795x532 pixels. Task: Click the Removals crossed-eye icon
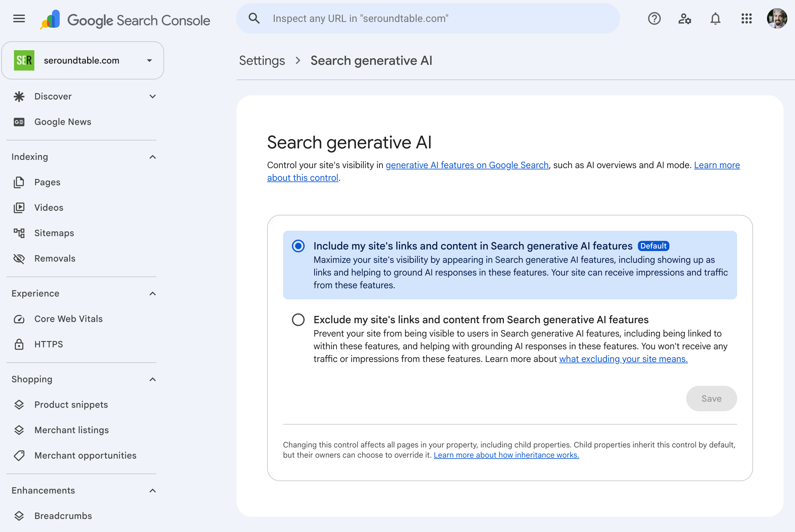19,259
